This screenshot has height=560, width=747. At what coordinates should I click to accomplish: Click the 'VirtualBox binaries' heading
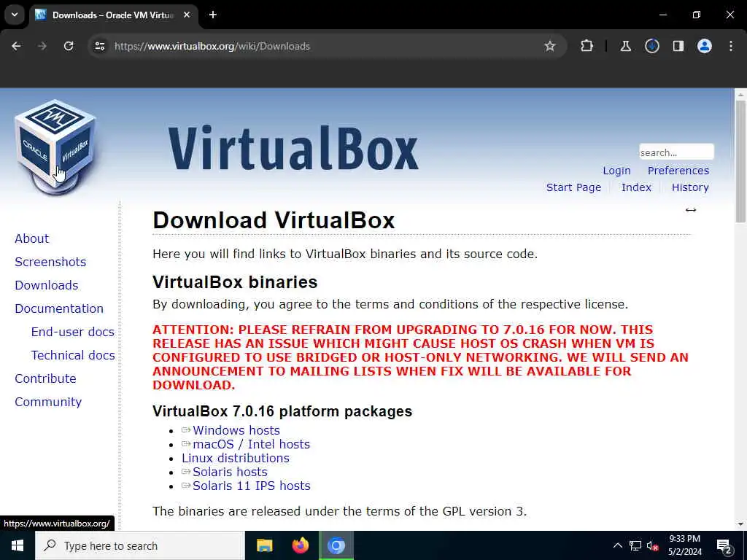(235, 282)
